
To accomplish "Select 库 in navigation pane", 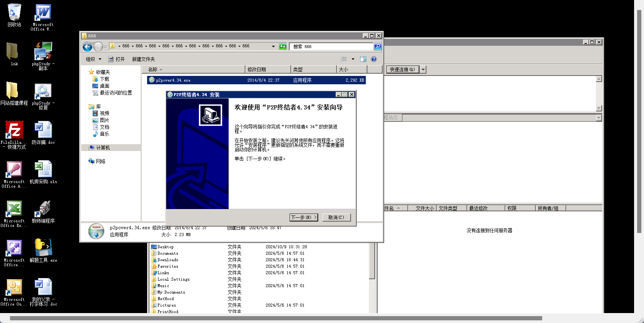I will [95, 106].
